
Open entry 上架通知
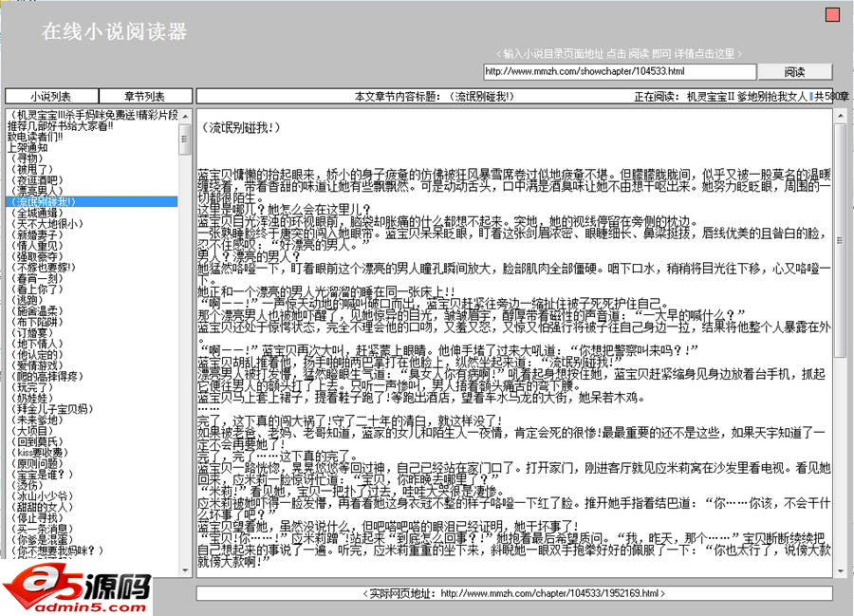click(28, 148)
